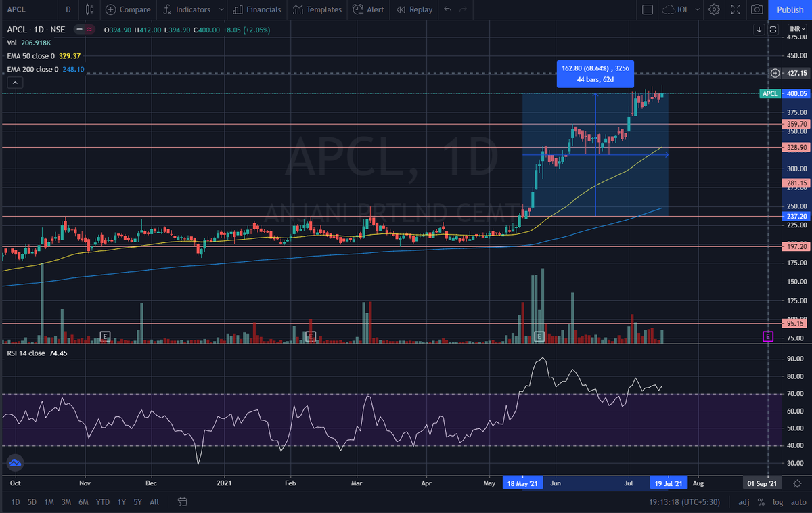This screenshot has width=812, height=513.
Task: Click the purple upcoming earnings E marker
Action: pyautogui.click(x=767, y=336)
